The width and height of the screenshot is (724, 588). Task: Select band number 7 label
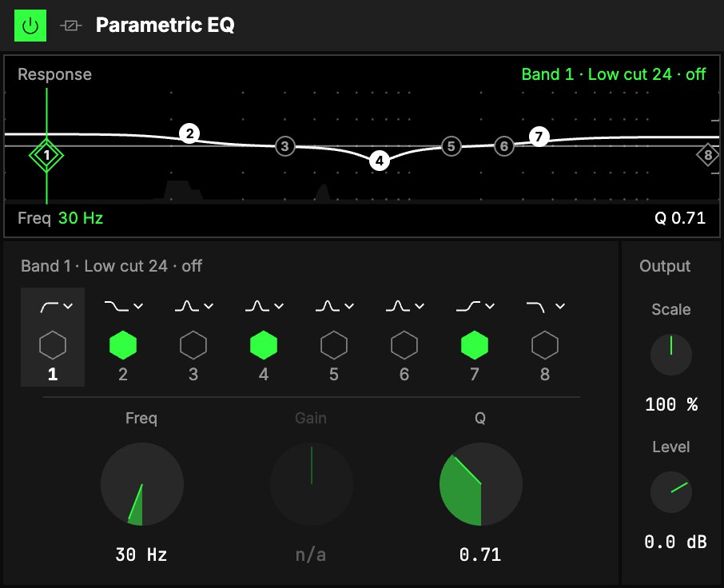(475, 375)
